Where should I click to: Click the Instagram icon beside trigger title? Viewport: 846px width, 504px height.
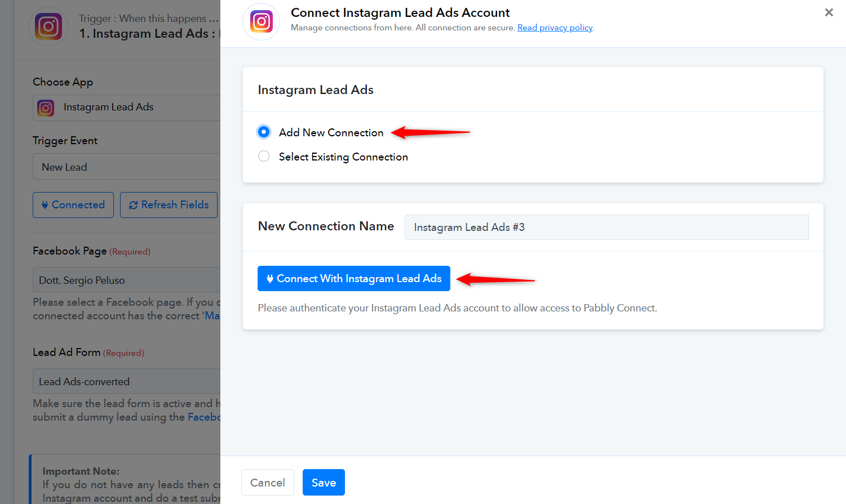(48, 26)
